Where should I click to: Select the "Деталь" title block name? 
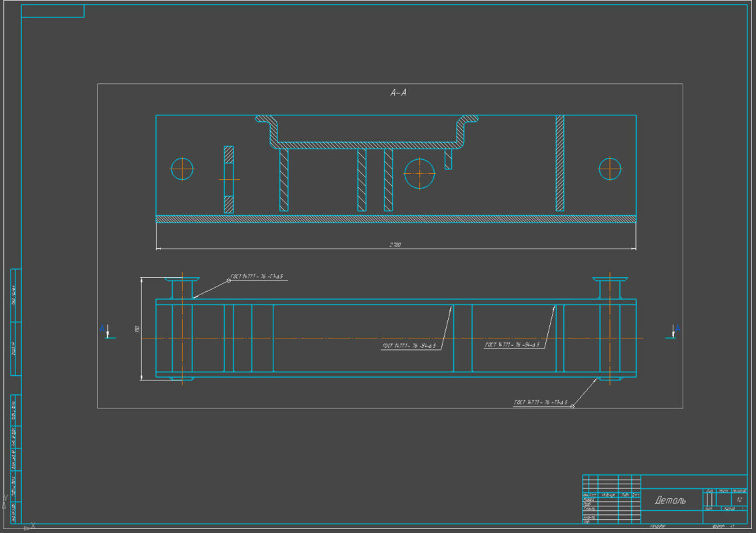pyautogui.click(x=670, y=500)
